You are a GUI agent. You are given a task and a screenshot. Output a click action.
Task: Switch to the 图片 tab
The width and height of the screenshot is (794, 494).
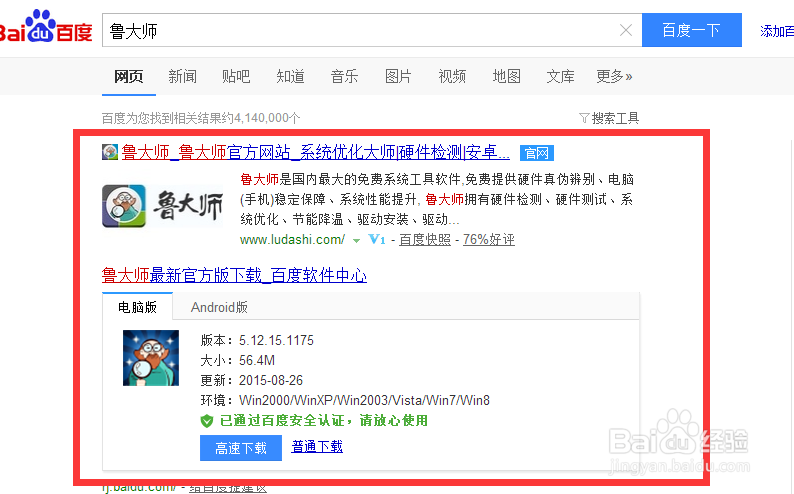pyautogui.click(x=398, y=76)
